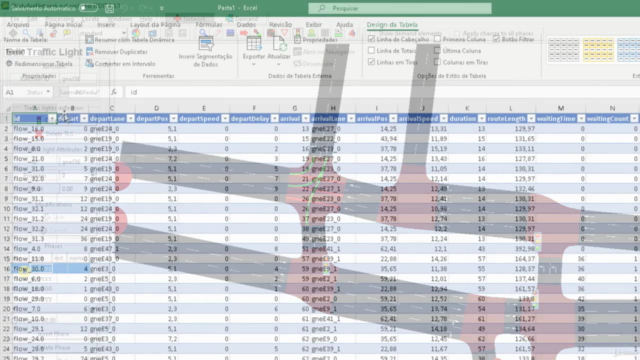This screenshot has height=360, width=640.
Task: Click the Converter em Intervalo icon
Action: (x=89, y=64)
